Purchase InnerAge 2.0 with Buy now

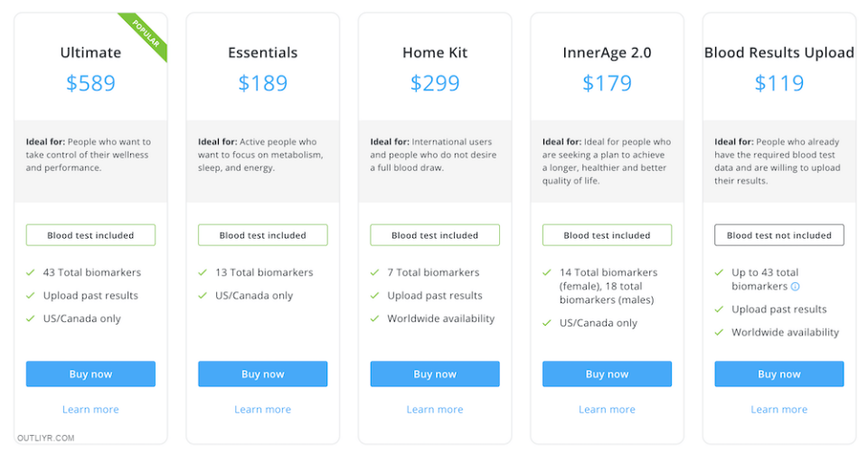608,374
